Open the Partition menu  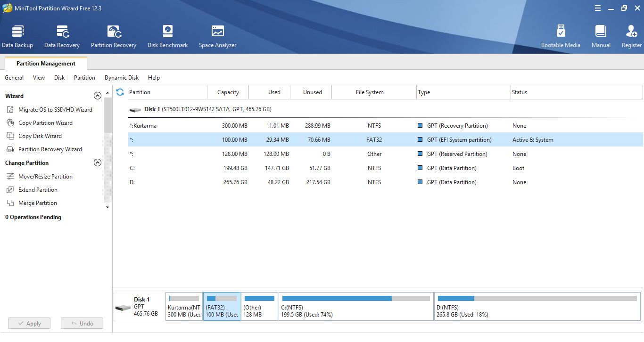pyautogui.click(x=84, y=78)
